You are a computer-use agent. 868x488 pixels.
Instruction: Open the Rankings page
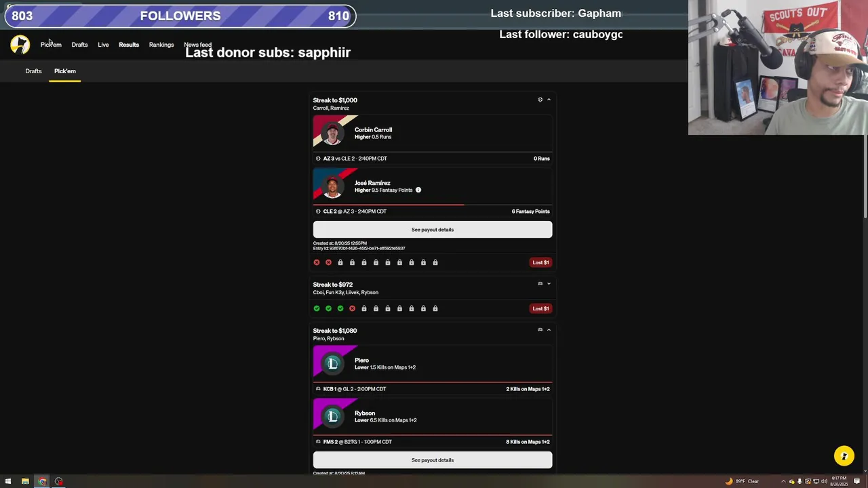point(161,45)
